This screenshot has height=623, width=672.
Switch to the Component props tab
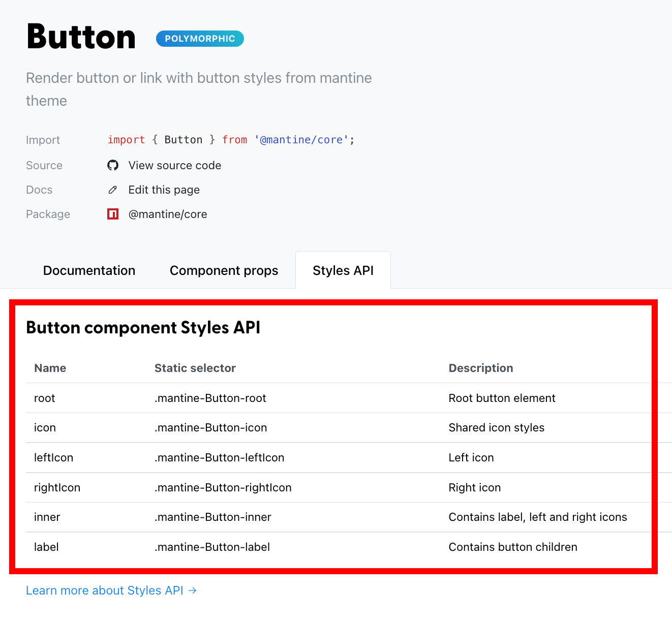point(224,270)
